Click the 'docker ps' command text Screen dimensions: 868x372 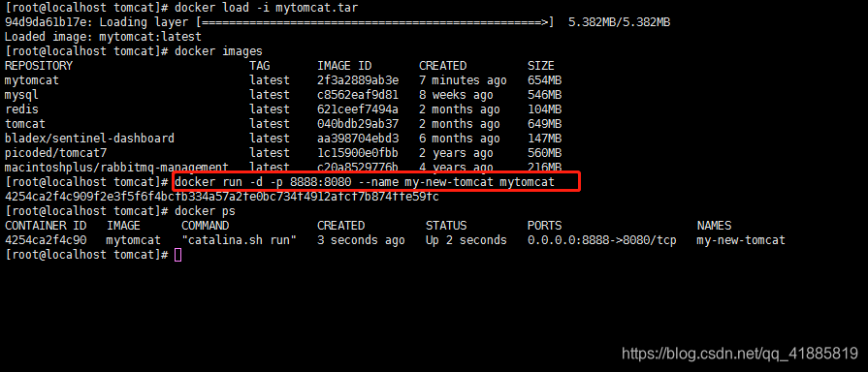(x=205, y=210)
